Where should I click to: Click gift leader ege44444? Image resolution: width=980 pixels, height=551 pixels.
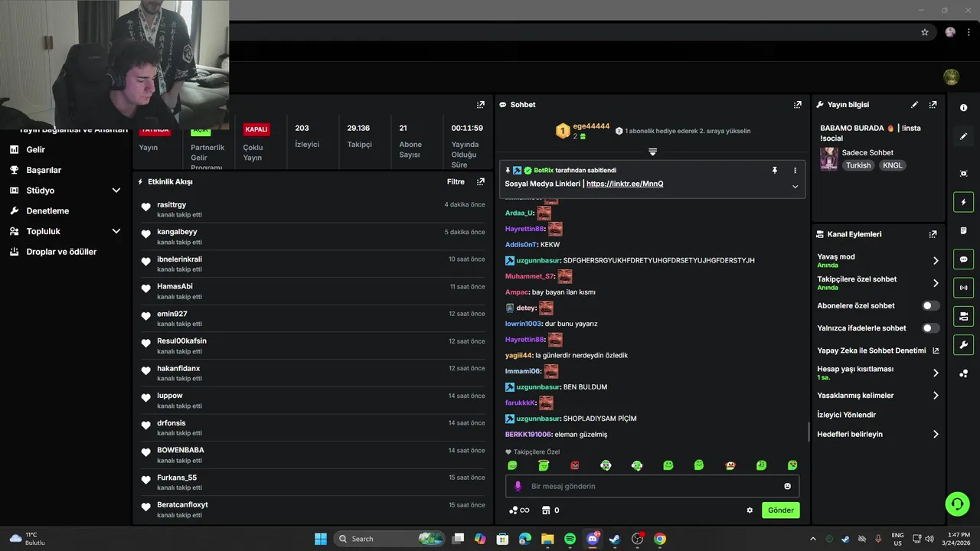click(x=591, y=126)
